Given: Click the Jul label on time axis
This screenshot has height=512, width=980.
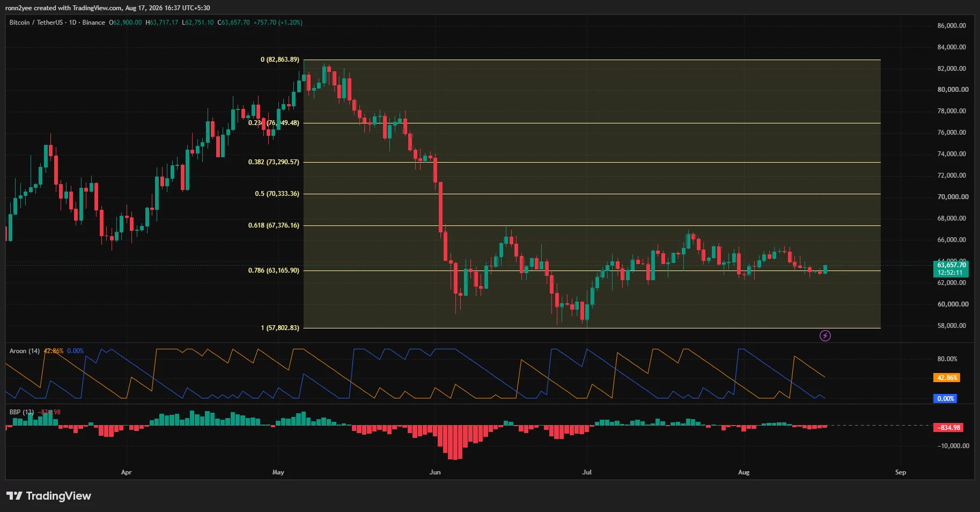Looking at the screenshot, I should pos(587,472).
